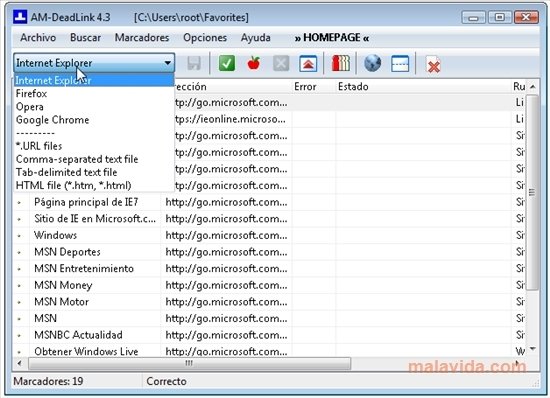The height and width of the screenshot is (398, 550).
Task: Click the Correcto status bar text
Action: pos(166,381)
